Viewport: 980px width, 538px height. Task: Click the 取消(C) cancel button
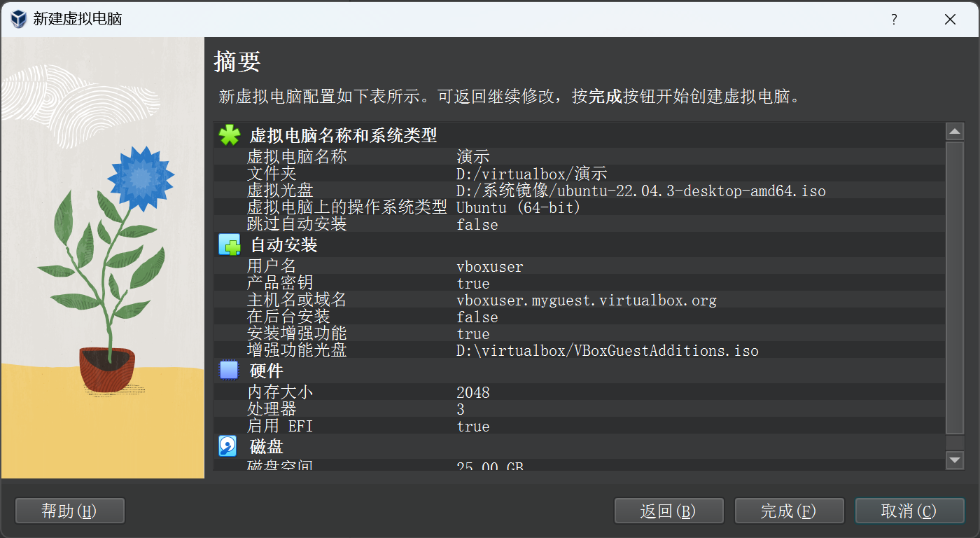click(909, 511)
